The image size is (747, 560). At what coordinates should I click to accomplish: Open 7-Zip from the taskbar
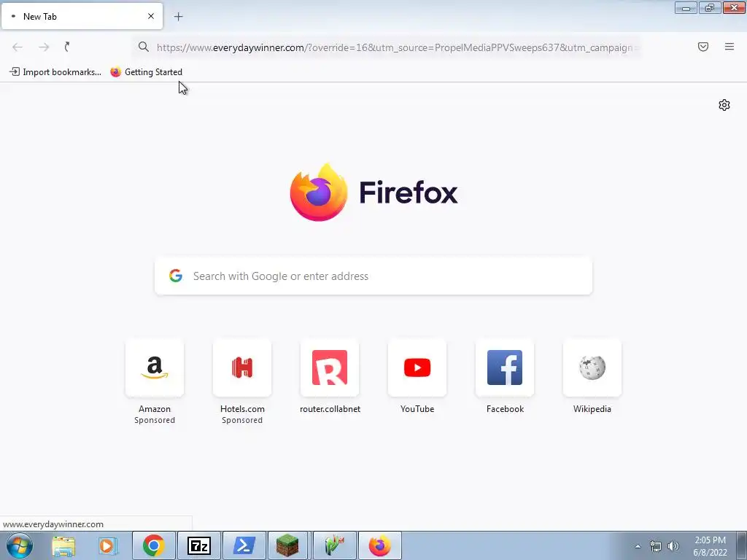point(199,545)
